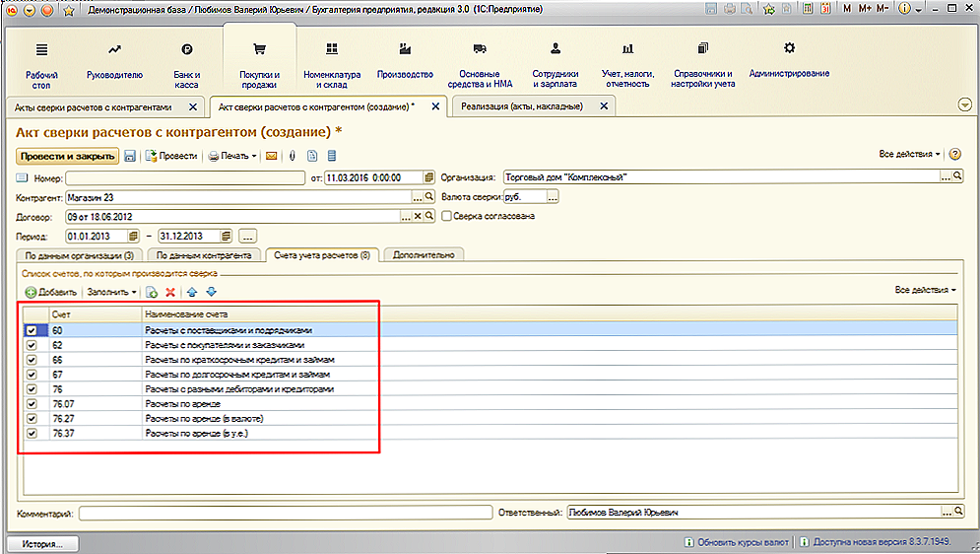Open calendar picker for document date
This screenshot has height=554, width=980.
pos(428,177)
